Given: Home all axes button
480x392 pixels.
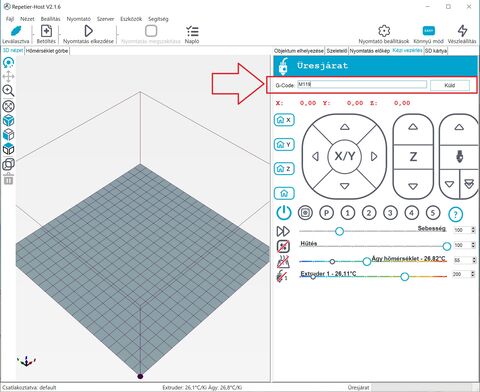Looking at the screenshot, I should pos(284,193).
